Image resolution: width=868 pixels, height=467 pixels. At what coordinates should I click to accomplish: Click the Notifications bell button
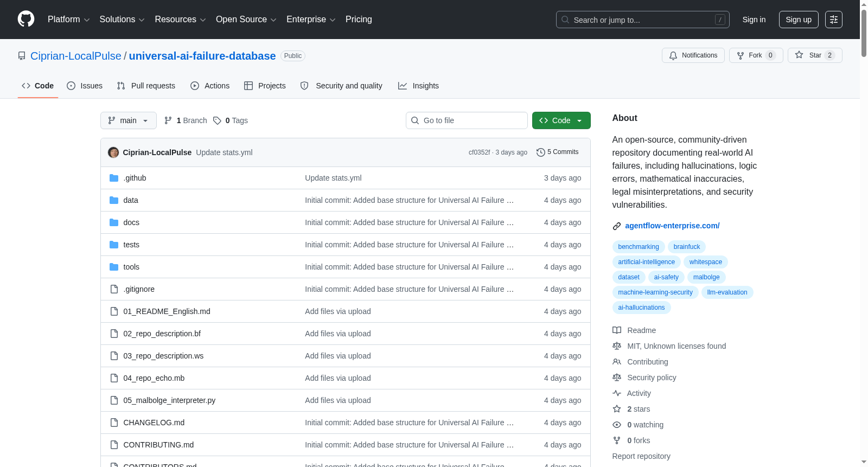coord(693,55)
